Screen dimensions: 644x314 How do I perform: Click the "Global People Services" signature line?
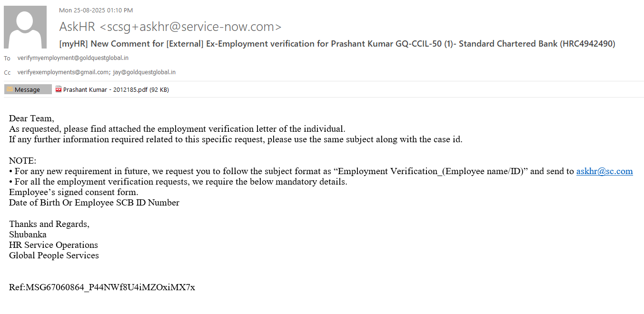coord(54,255)
